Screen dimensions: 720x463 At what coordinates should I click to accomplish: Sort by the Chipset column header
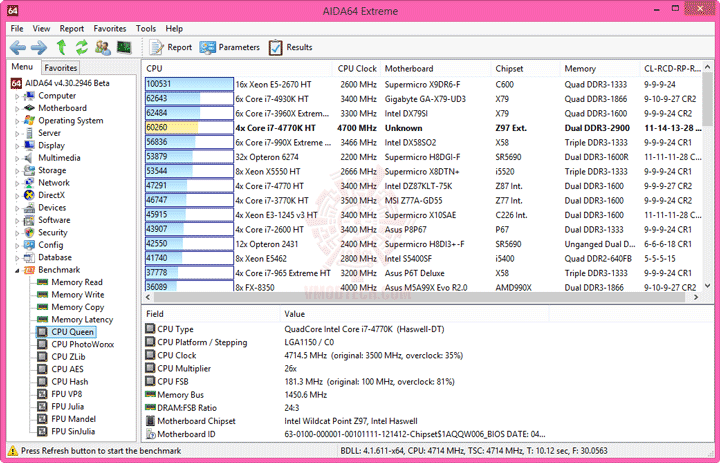525,68
